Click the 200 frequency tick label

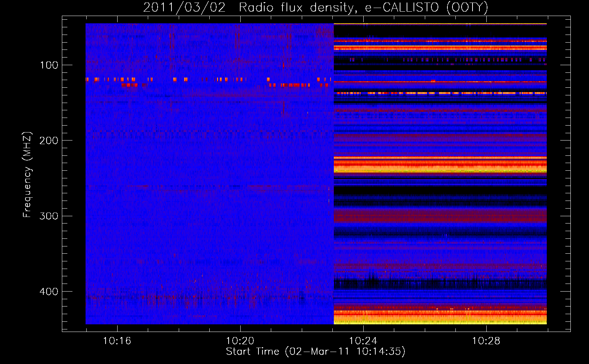[x=49, y=141]
